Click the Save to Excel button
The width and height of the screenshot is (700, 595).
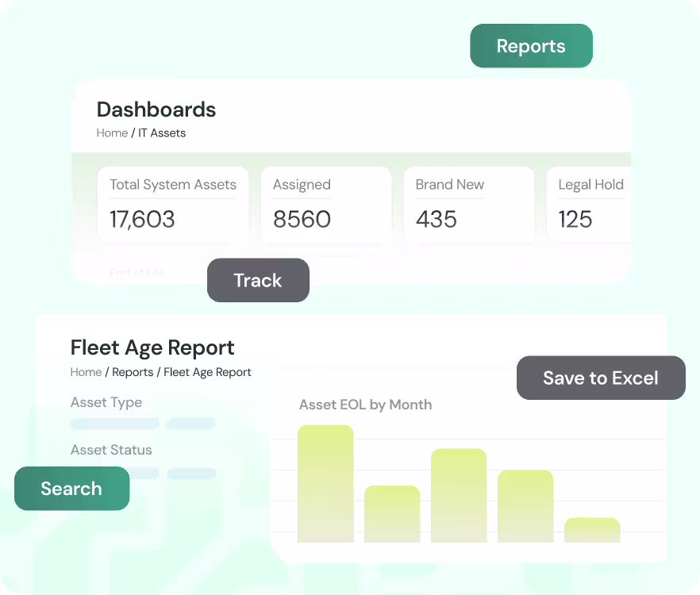pos(600,378)
